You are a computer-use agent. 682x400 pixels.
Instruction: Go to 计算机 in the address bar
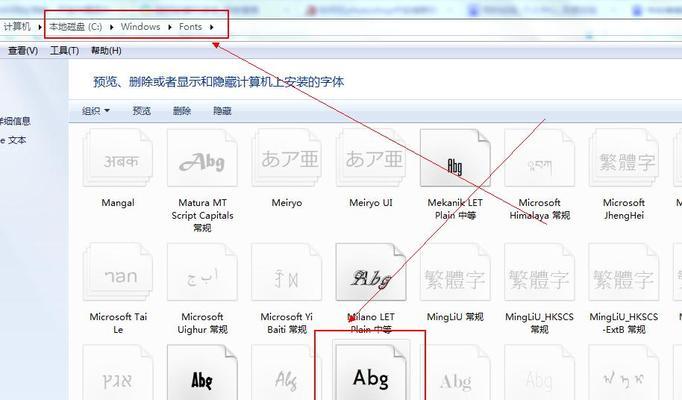(17, 27)
